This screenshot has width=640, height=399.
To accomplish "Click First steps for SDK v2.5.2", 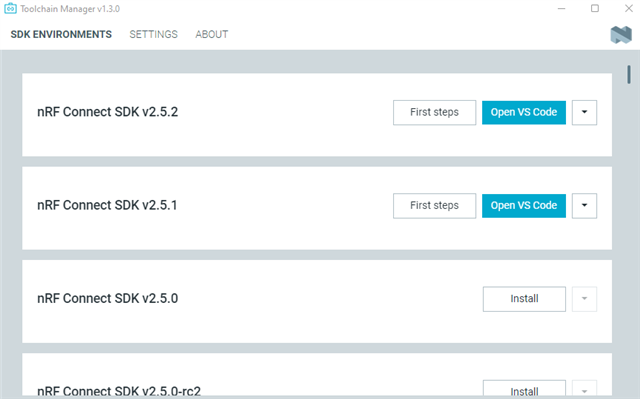I will (434, 112).
